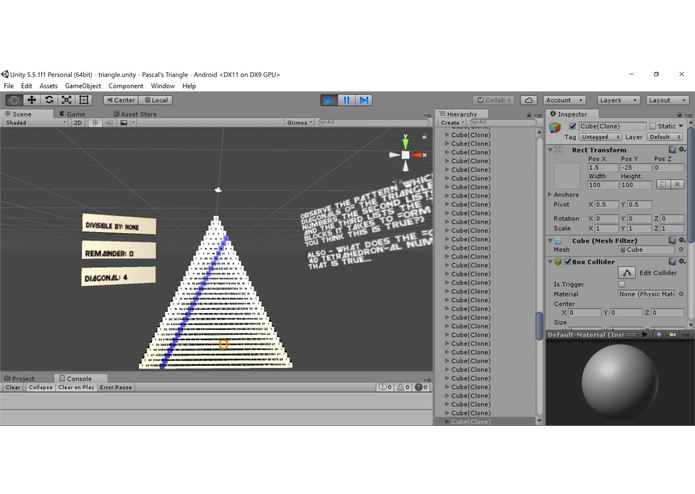Enable the Is Trigger checkbox
Viewport: 695px width, 494px height.
coord(621,284)
